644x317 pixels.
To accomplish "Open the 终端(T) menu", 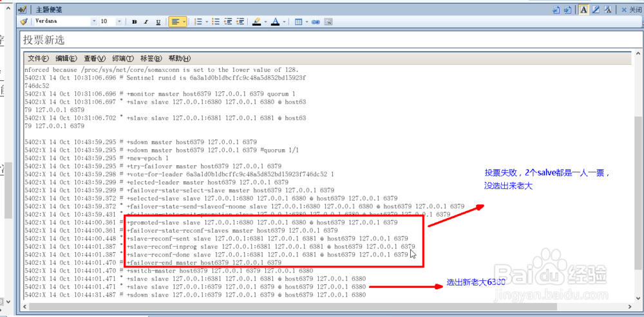I will pos(123,59).
